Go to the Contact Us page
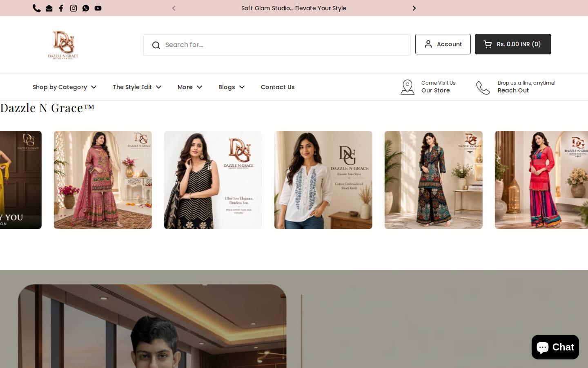The height and width of the screenshot is (368, 588). click(278, 87)
